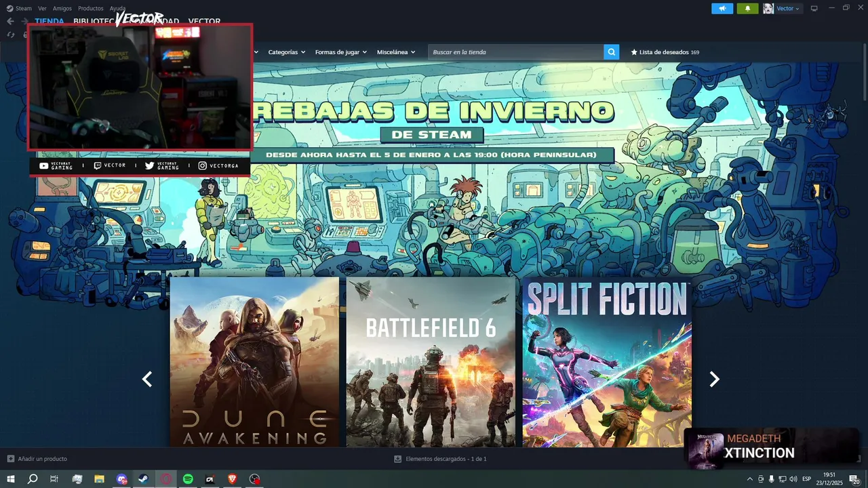Screen dimensions: 868x488
Task: Open the Ayuda menu
Action: tap(118, 8)
